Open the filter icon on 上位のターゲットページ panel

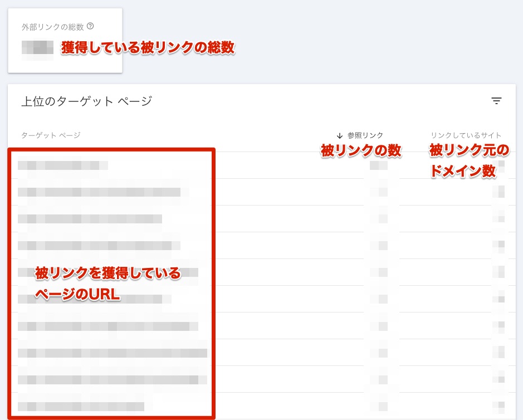pyautogui.click(x=496, y=101)
